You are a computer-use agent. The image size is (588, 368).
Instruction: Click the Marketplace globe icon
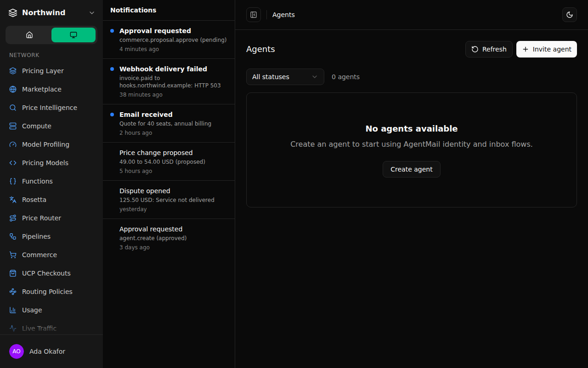coord(13,89)
